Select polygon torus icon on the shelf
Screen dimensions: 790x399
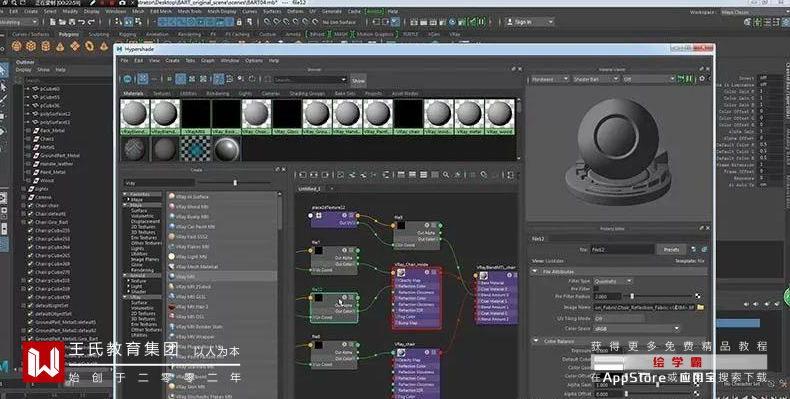click(90, 46)
